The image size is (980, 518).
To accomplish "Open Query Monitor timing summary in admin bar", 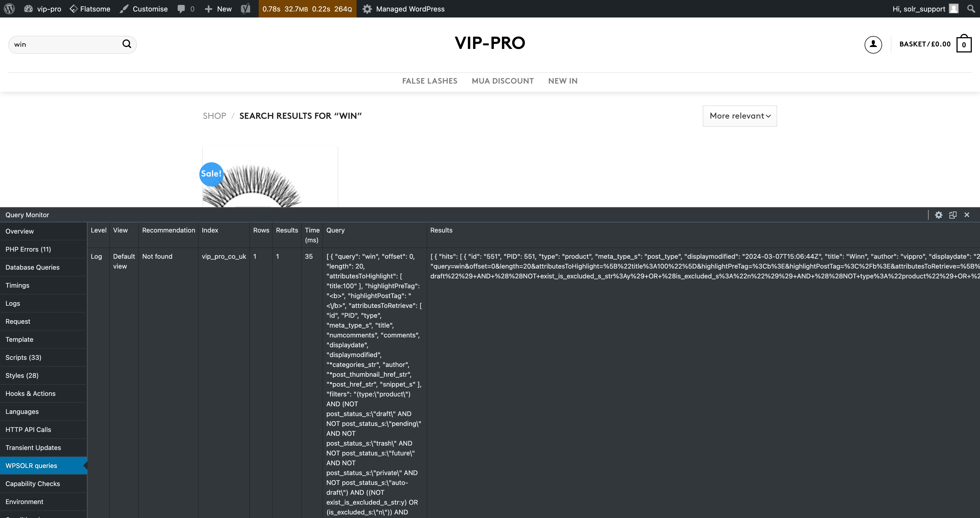I will point(307,9).
